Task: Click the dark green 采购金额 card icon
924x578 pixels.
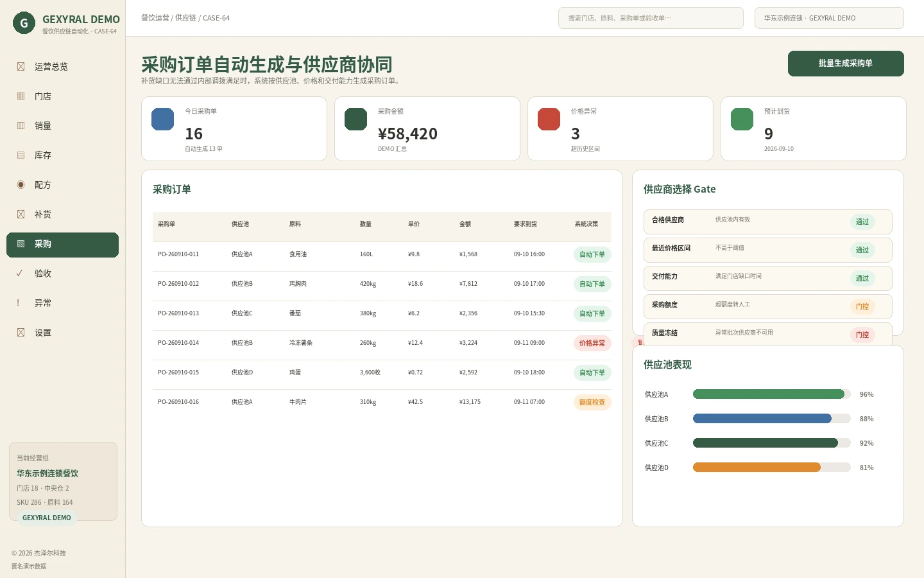Action: point(356,119)
